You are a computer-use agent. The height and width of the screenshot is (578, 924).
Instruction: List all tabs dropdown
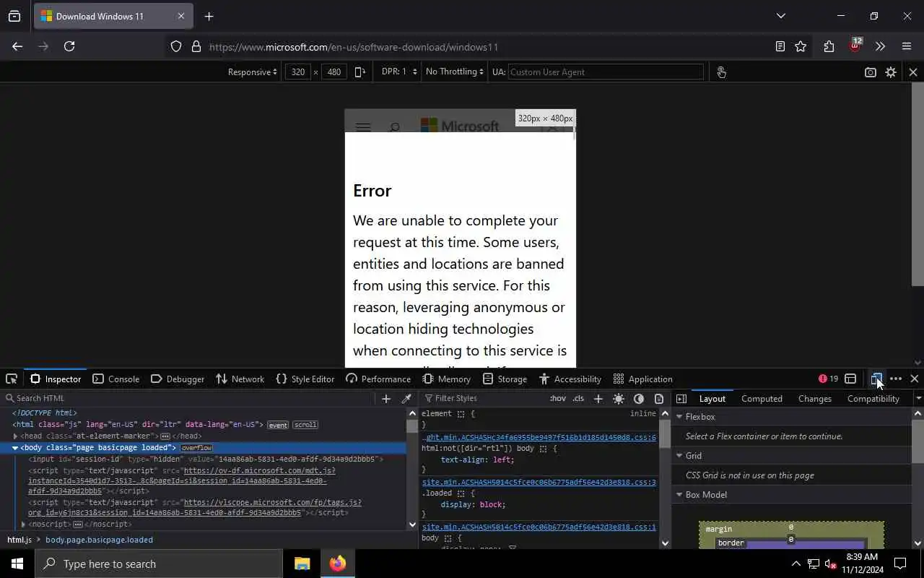click(x=780, y=16)
